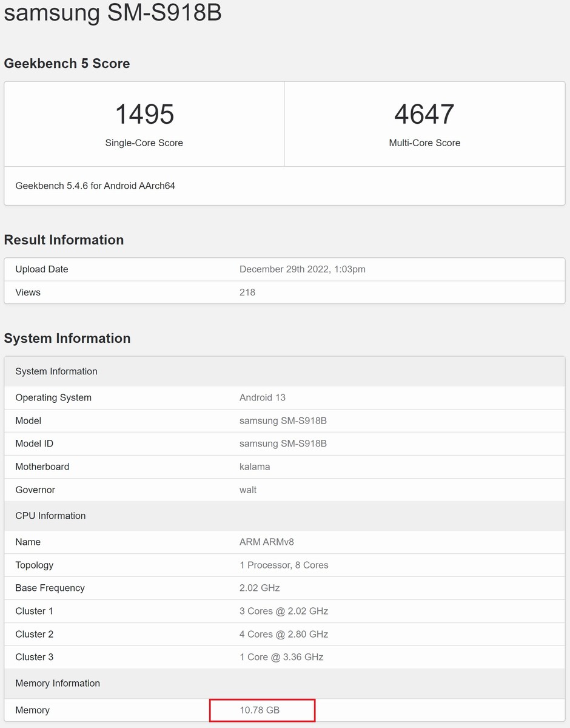This screenshot has height=728, width=570.
Task: Click the Geekbench 5 Score heading
Action: click(67, 64)
